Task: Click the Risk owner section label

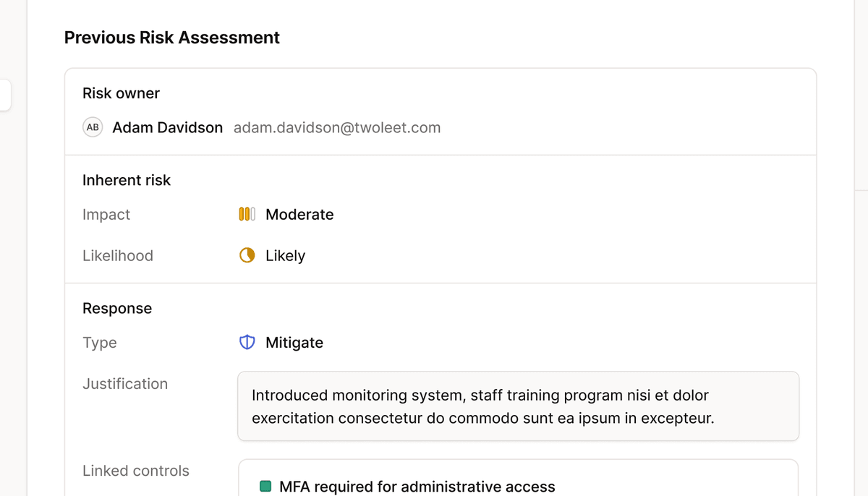Action: pos(121,93)
